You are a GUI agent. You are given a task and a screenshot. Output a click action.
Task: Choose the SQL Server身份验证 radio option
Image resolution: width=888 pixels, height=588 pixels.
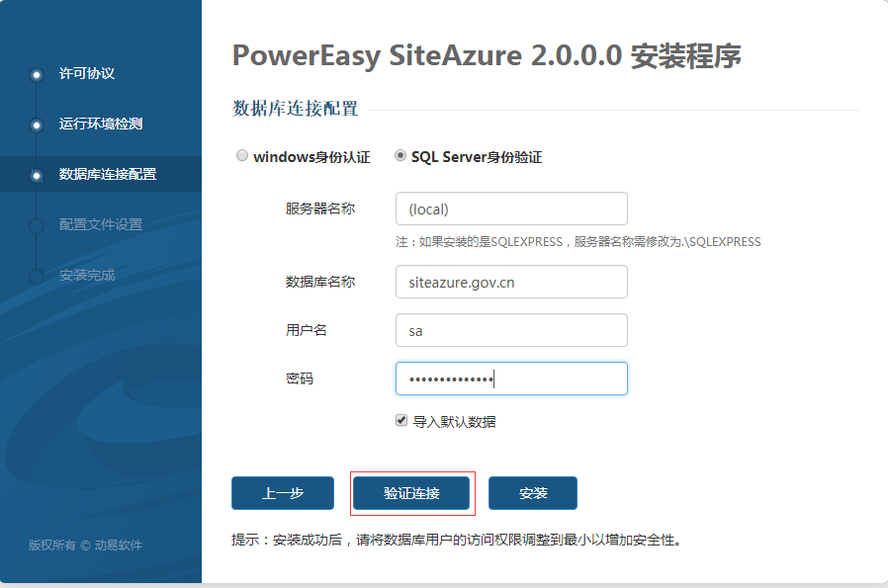click(400, 156)
